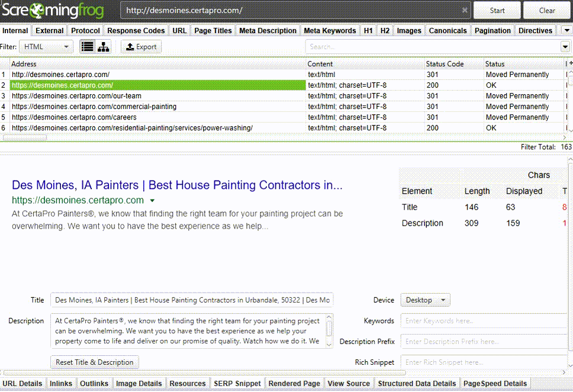573x392 pixels.
Task: Sort by the Status column header
Action: (524, 63)
